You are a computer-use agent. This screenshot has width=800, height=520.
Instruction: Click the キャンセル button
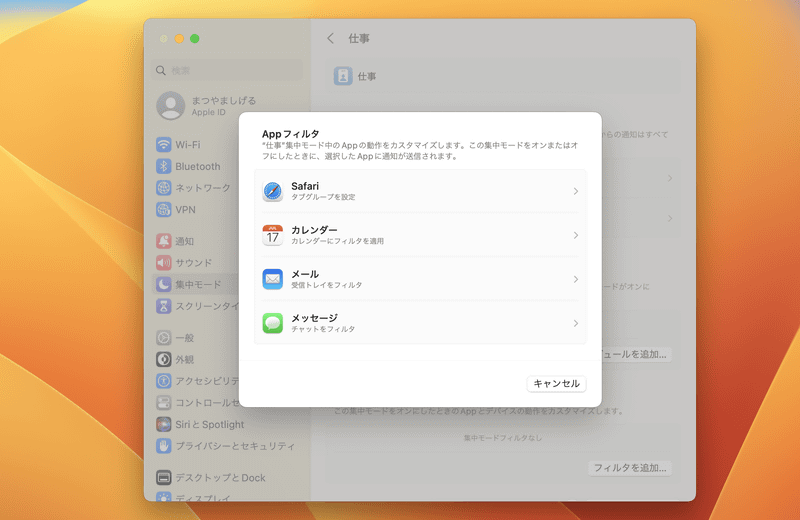tap(556, 383)
